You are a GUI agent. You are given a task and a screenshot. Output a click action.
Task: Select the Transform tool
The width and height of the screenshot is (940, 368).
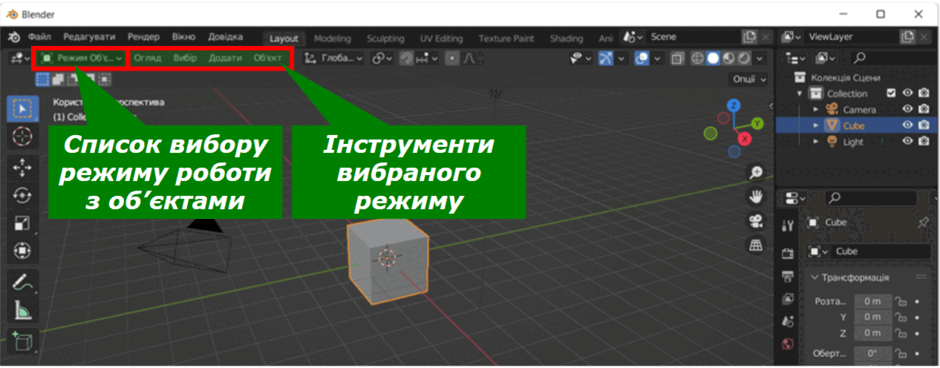(23, 251)
